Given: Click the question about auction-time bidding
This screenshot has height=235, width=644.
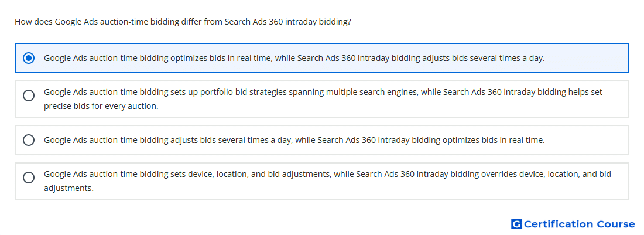Looking at the screenshot, I should tap(183, 22).
